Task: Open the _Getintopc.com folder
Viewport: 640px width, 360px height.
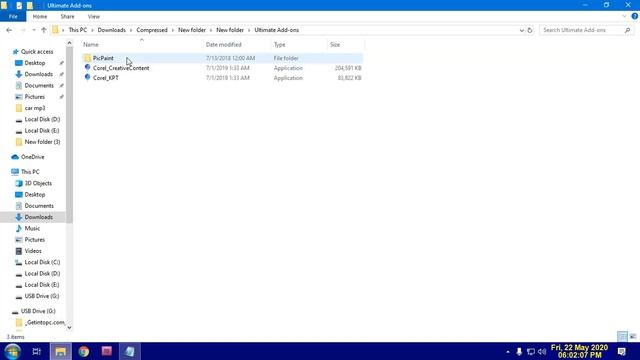Action: [x=44, y=322]
